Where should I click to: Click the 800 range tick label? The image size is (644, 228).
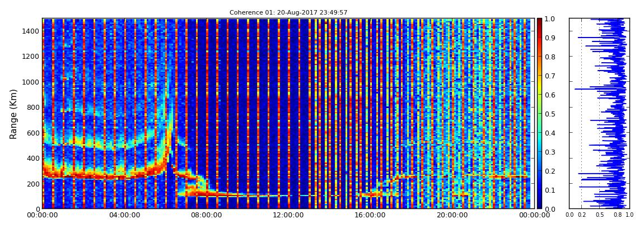tap(31, 107)
